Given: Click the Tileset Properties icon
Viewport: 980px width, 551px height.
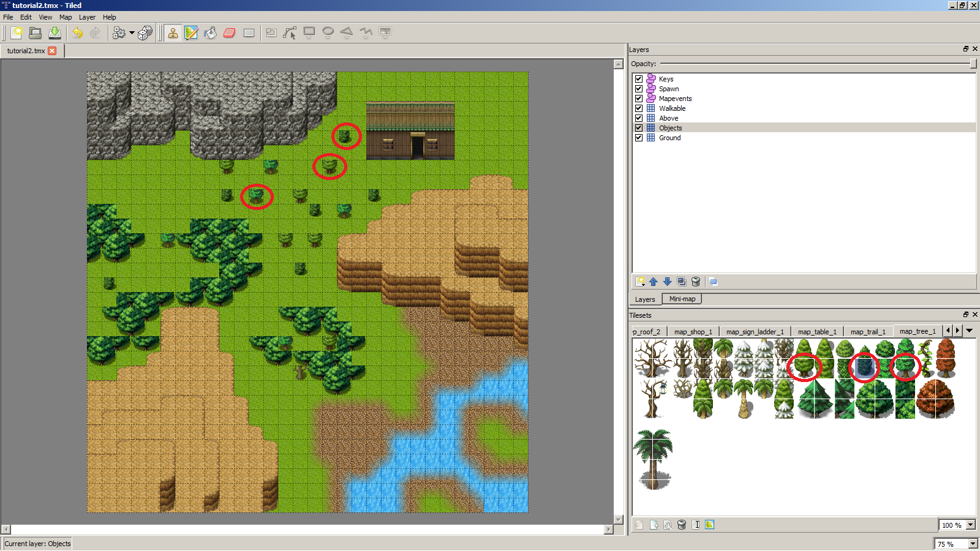Looking at the screenshot, I should pyautogui.click(x=668, y=525).
